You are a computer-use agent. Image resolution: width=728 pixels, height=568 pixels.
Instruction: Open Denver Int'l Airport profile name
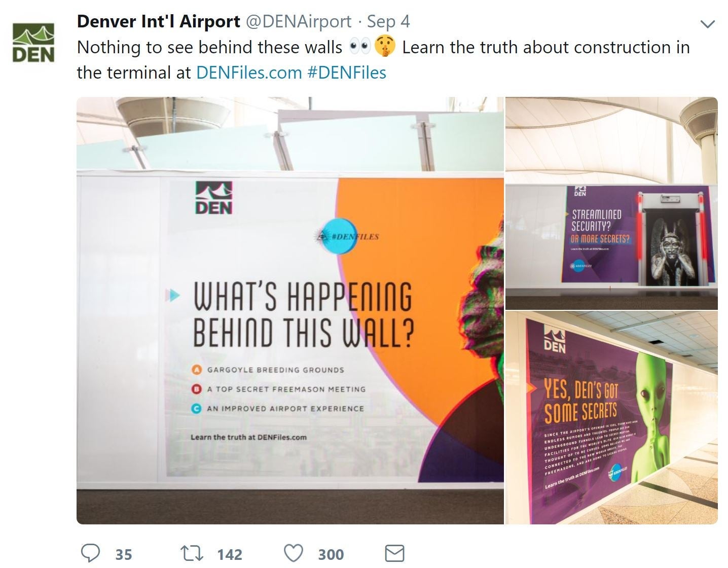[x=159, y=21]
